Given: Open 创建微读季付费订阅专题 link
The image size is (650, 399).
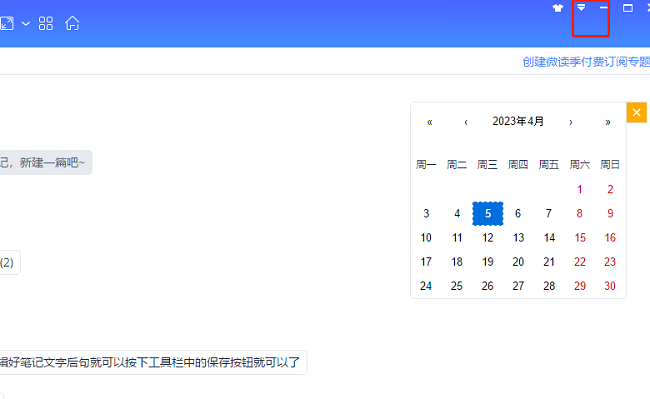Looking at the screenshot, I should point(586,62).
